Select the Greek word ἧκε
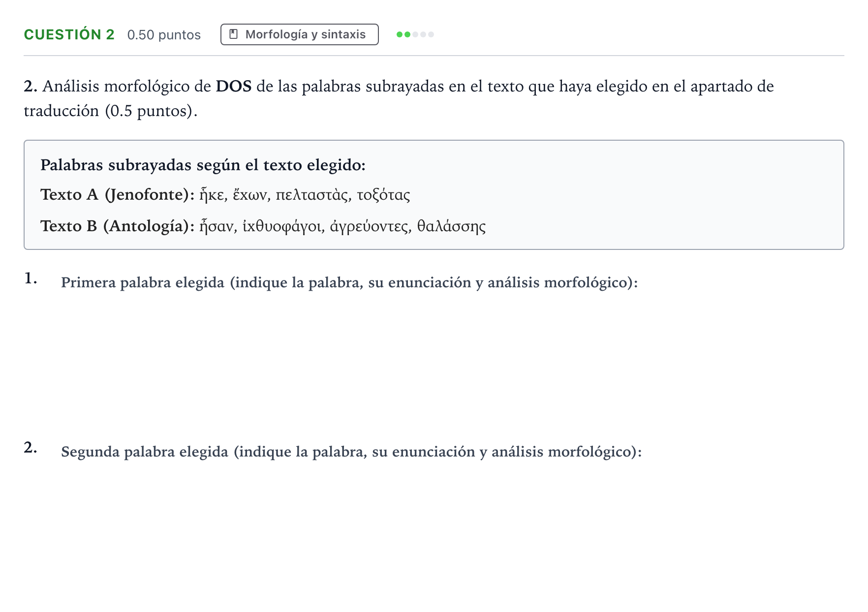The width and height of the screenshot is (868, 612). 211,195
